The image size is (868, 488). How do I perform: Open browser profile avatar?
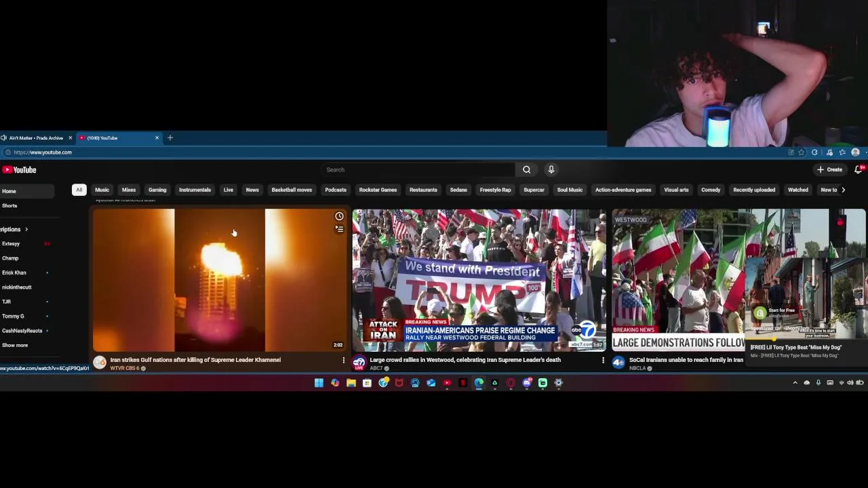(855, 152)
